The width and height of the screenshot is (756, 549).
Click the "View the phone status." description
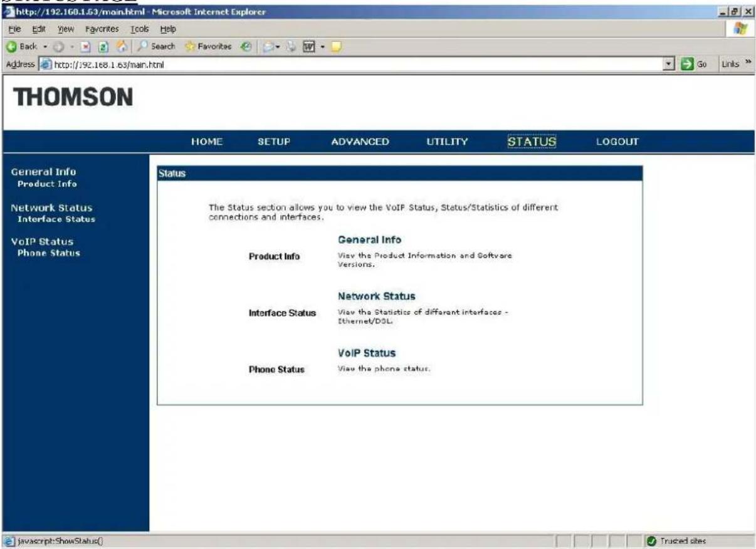pos(384,369)
